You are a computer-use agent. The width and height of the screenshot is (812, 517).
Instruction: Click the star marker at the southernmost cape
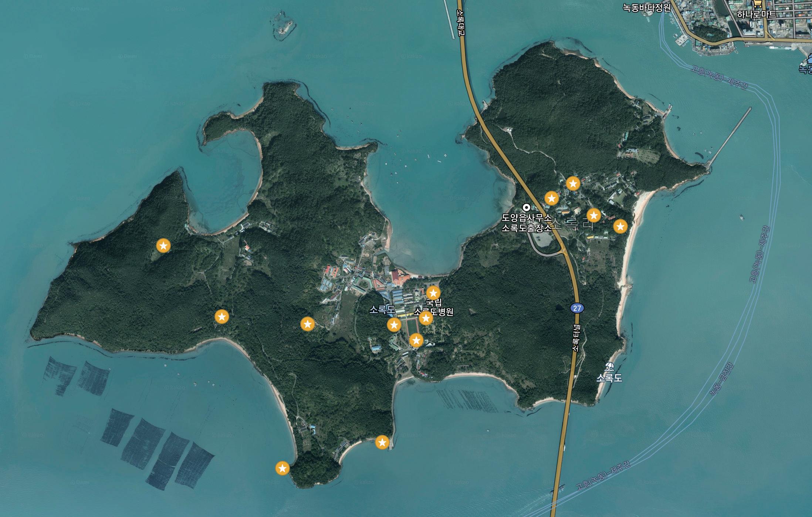[x=282, y=468]
